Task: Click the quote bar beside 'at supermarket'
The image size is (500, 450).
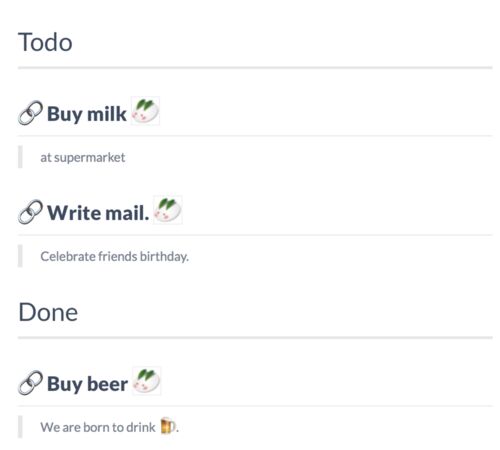Action: (x=20, y=157)
